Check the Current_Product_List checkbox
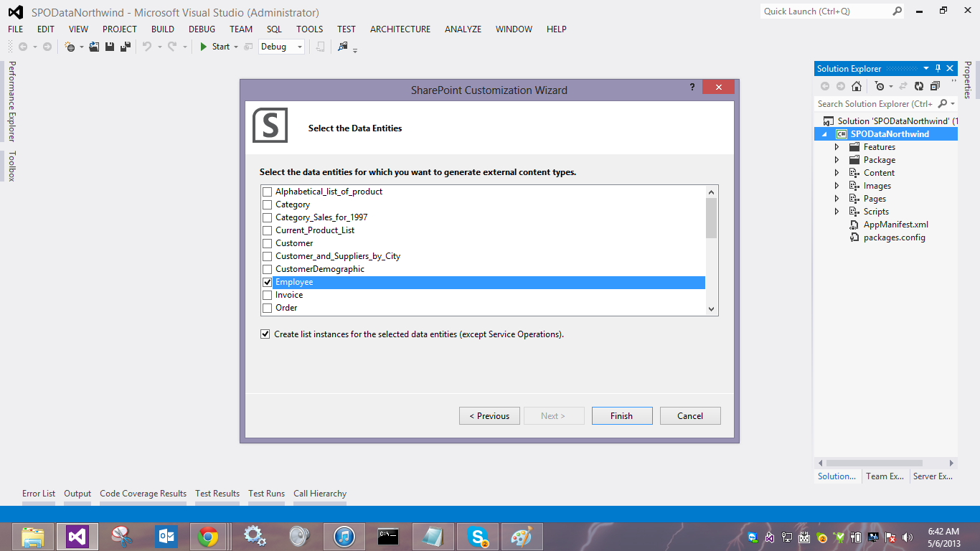This screenshot has height=551, width=980. tap(268, 230)
